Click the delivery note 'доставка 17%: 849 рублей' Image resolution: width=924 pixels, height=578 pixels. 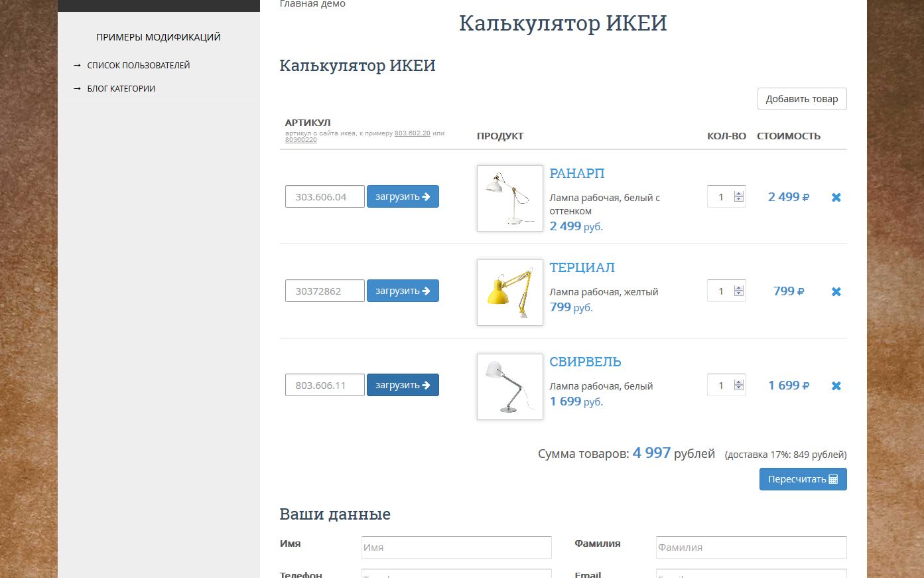pyautogui.click(x=786, y=455)
